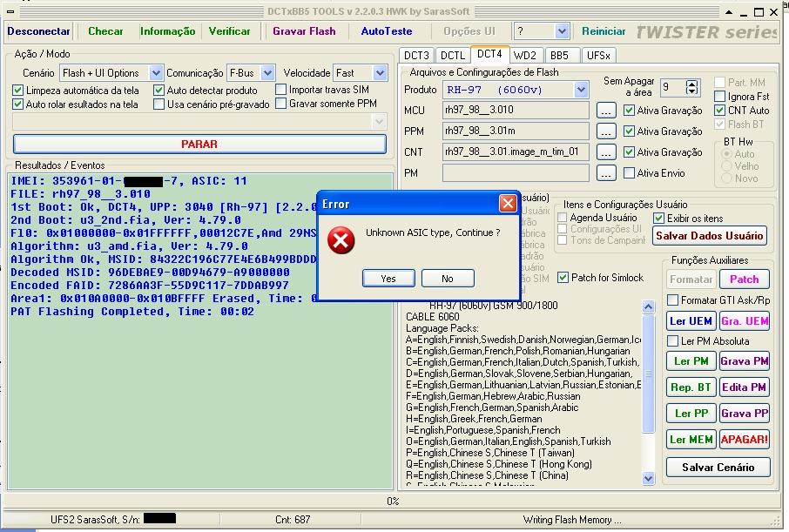Click Verificar in the toolbar
This screenshot has height=532, width=789.
click(x=229, y=31)
